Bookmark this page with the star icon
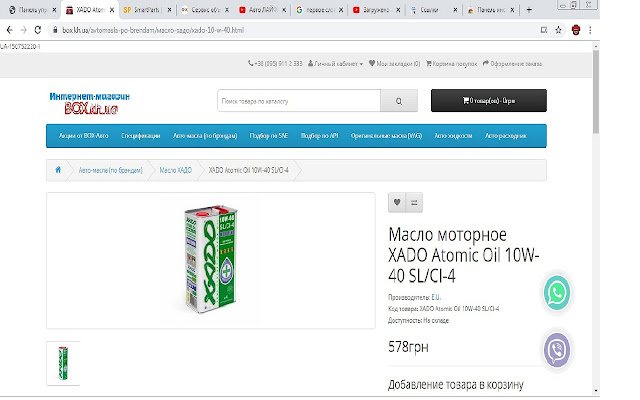 [x=558, y=30]
